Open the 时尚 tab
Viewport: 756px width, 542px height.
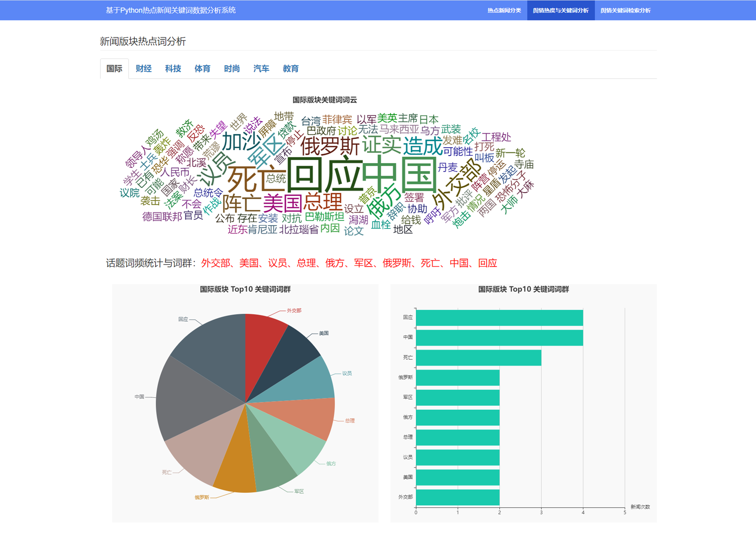click(x=232, y=69)
